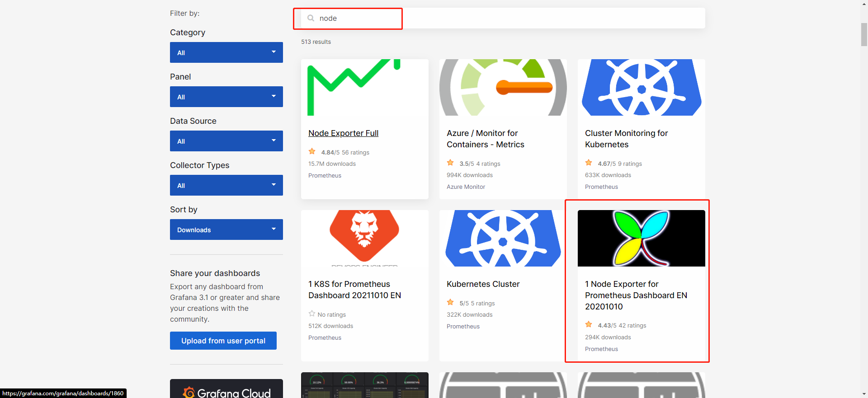
Task: Click Cluster Monitoring for Kubernetes helm thumbnail
Action: [642, 87]
